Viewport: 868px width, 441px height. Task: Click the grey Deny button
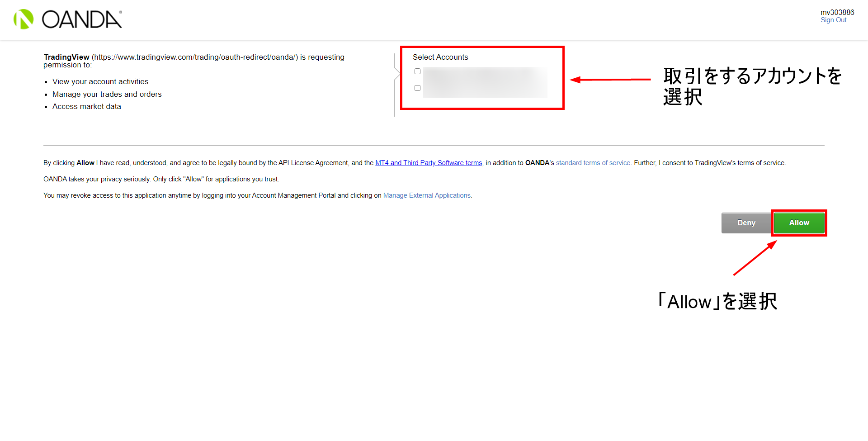tap(746, 223)
